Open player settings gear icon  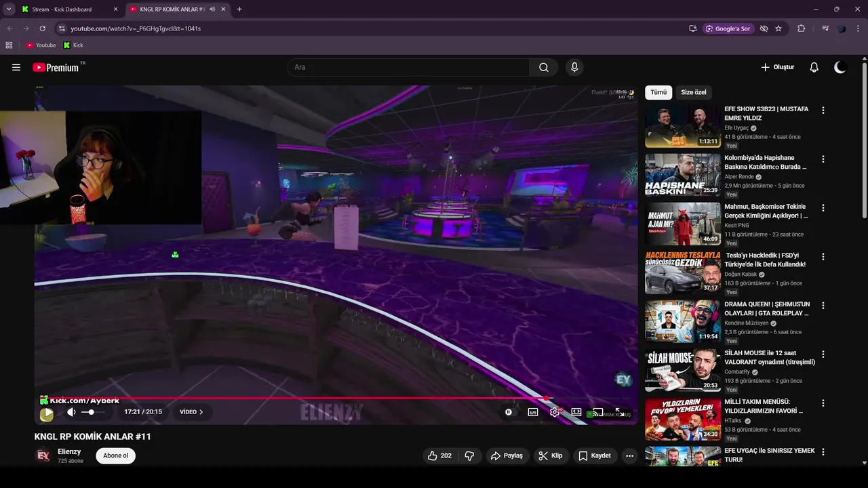pos(555,412)
